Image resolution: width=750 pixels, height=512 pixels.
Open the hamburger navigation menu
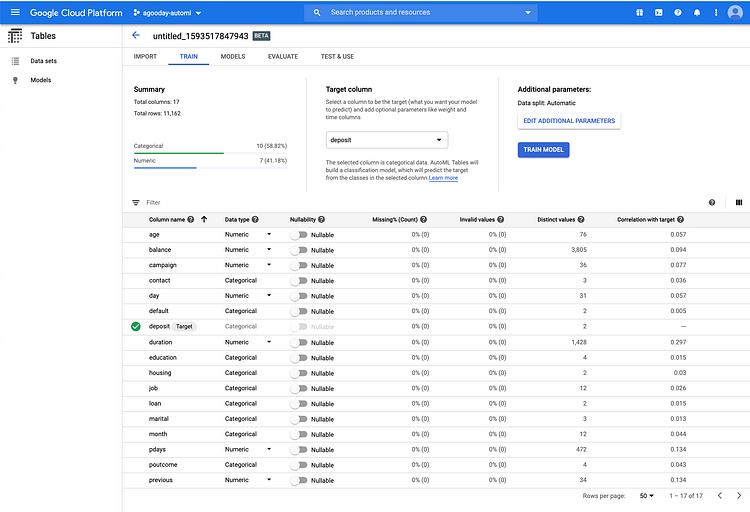[x=15, y=12]
